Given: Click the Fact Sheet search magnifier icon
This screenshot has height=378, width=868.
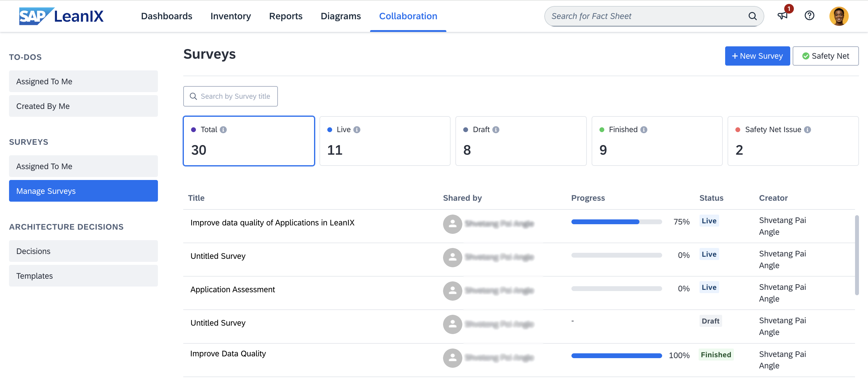Looking at the screenshot, I should (x=753, y=16).
